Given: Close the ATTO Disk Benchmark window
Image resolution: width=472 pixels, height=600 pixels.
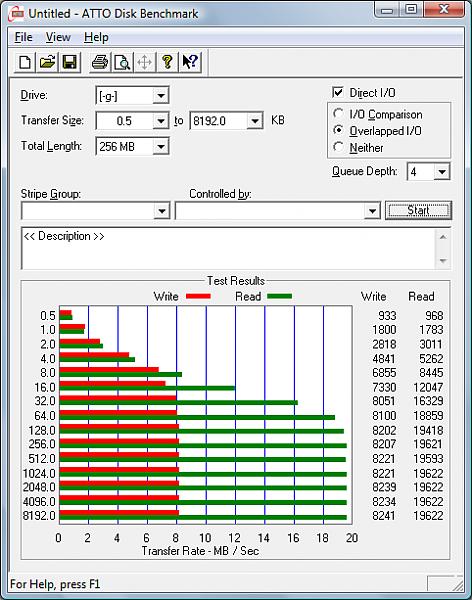Looking at the screenshot, I should point(443,9).
